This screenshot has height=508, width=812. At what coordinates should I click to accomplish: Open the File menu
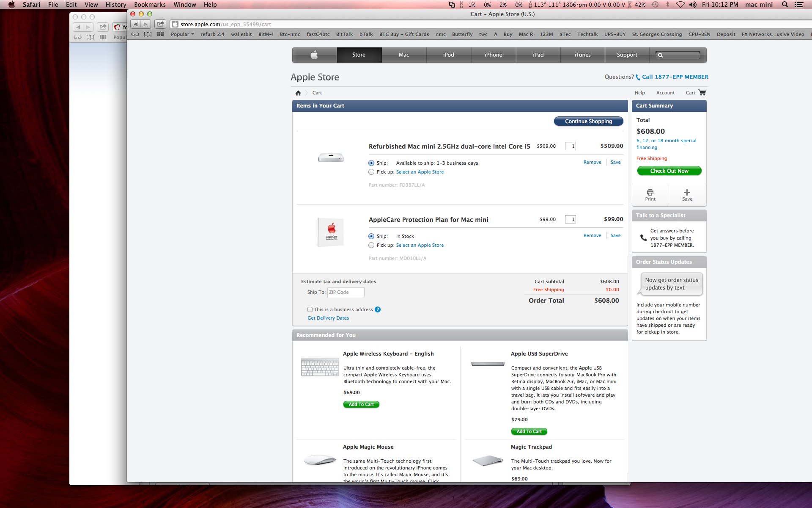53,5
